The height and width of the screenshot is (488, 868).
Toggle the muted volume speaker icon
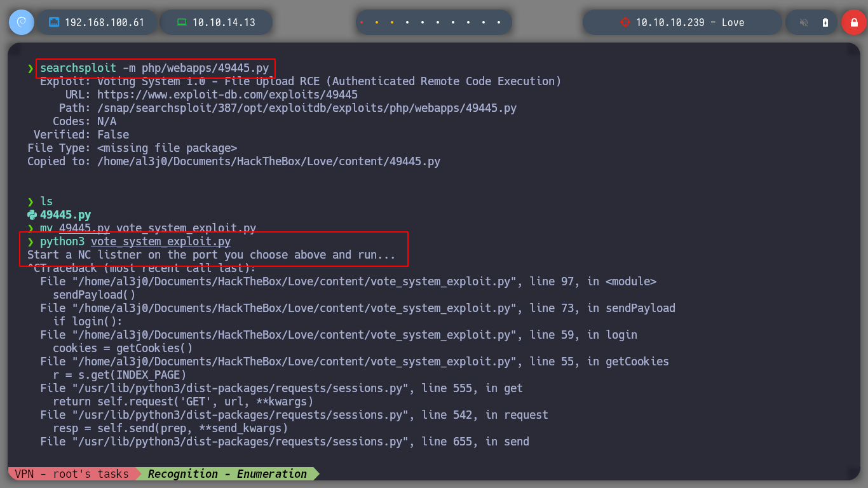804,22
